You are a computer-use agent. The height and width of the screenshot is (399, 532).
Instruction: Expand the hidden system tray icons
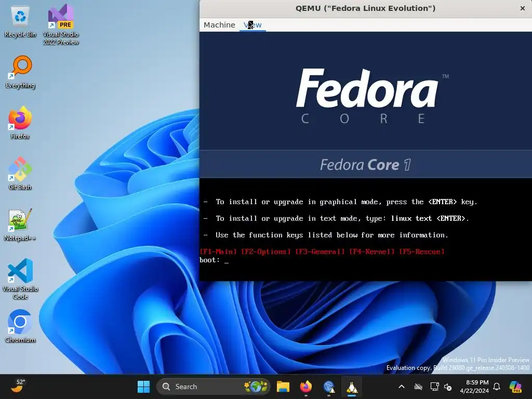(402, 387)
